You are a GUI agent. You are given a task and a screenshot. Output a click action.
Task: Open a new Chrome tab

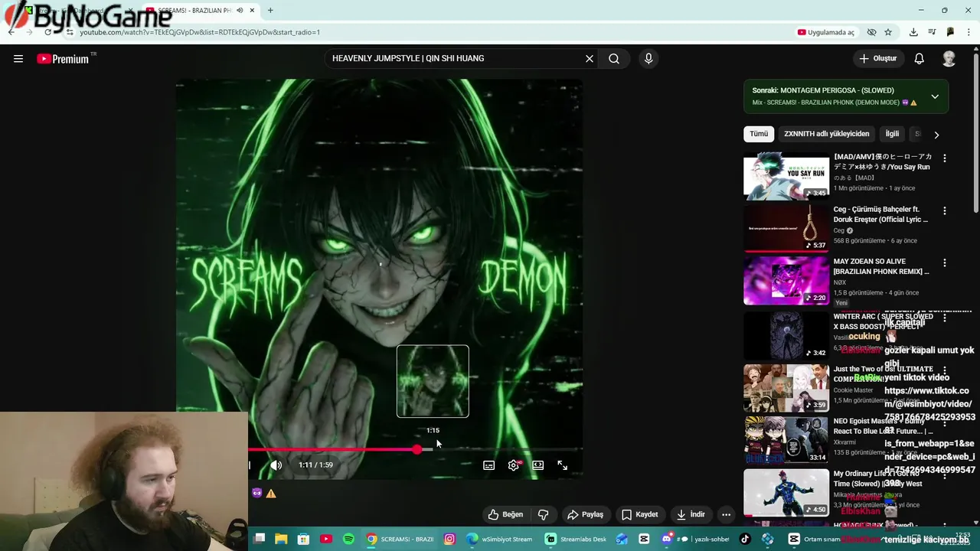[x=270, y=11]
